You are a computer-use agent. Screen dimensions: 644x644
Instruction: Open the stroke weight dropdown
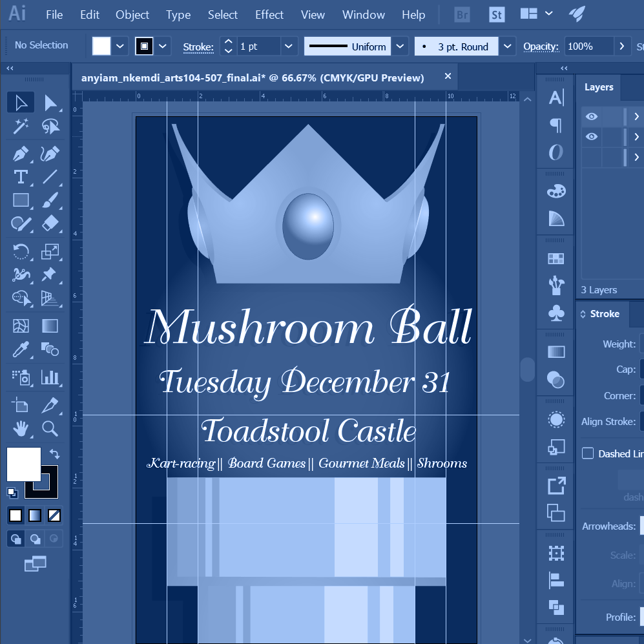click(x=289, y=46)
